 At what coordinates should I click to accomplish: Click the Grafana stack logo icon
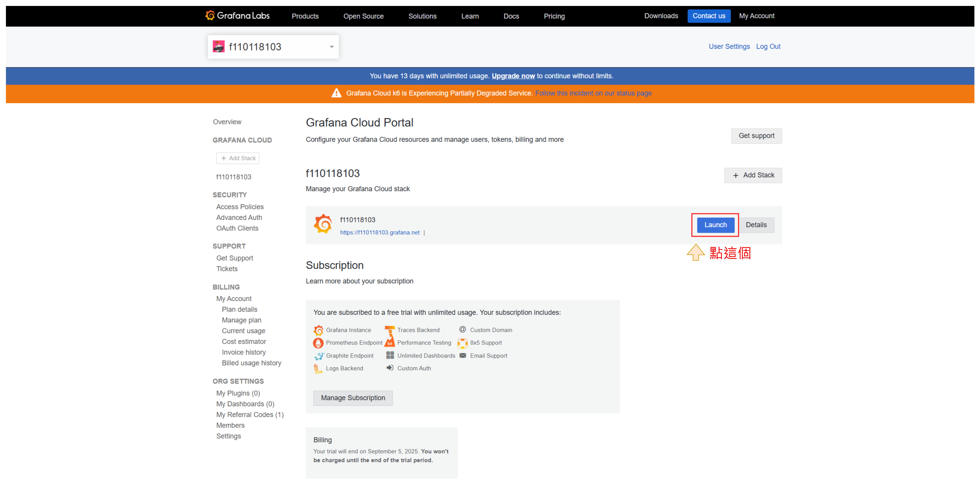[323, 224]
